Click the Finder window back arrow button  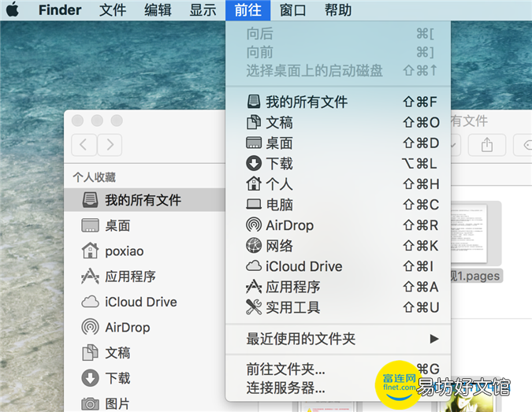pyautogui.click(x=84, y=145)
